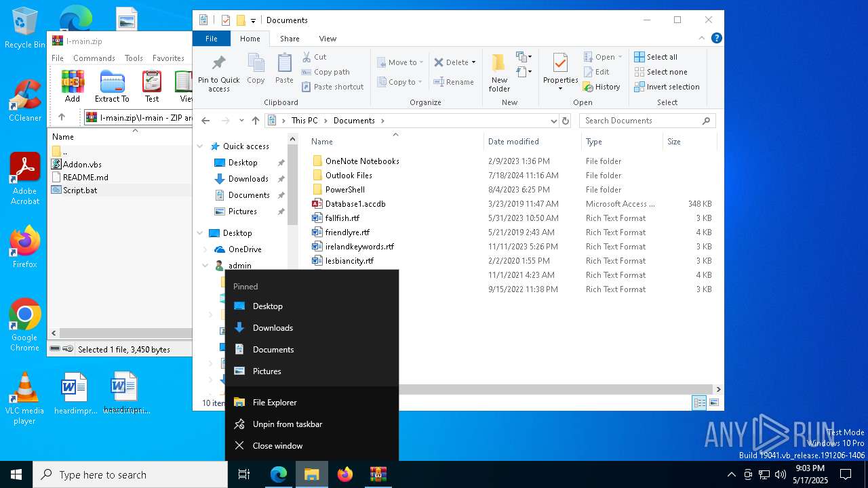The width and height of the screenshot is (868, 488).
Task: Open the File tab
Action: (x=212, y=39)
